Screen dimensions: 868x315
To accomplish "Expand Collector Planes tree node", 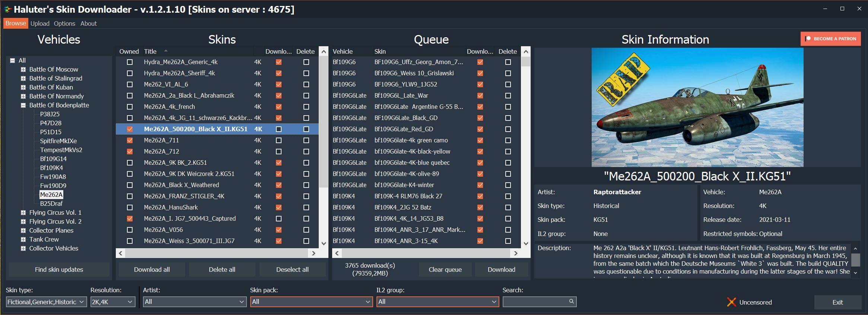I will pyautogui.click(x=23, y=230).
